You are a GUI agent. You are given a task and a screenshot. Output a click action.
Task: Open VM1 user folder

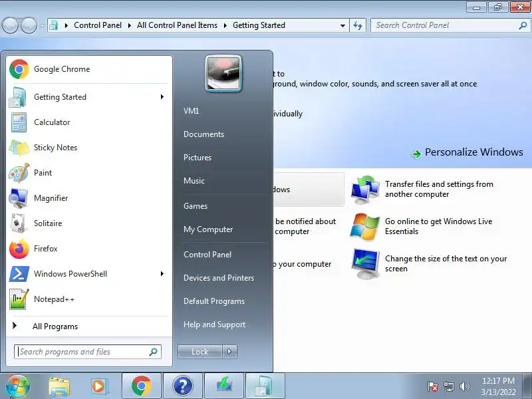tap(191, 111)
